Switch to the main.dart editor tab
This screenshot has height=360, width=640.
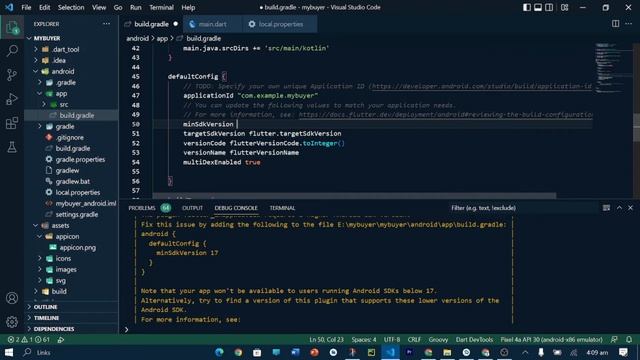(212, 24)
